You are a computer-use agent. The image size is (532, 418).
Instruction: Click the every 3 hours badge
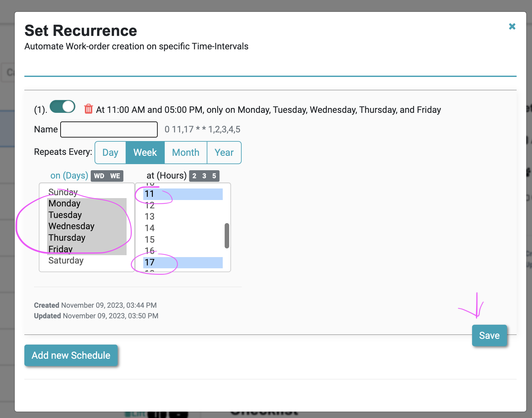(204, 176)
